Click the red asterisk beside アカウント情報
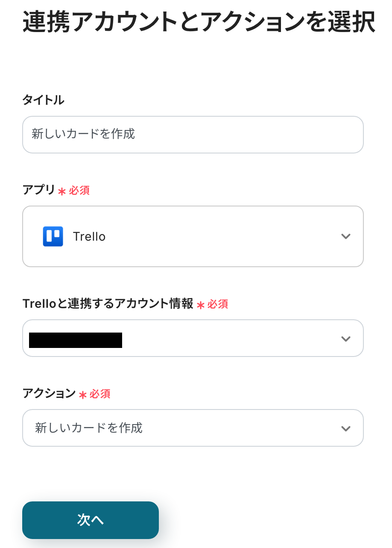This screenshot has height=548, width=392. [x=201, y=305]
